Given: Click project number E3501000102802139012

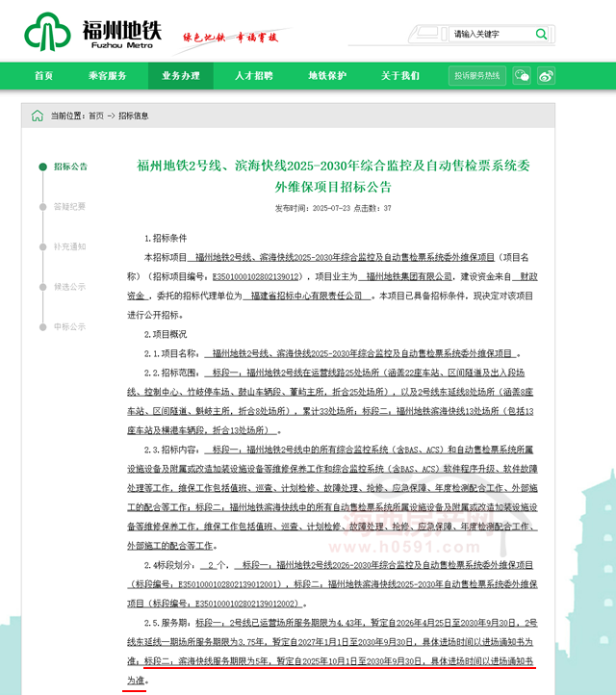Looking at the screenshot, I should tap(256, 276).
